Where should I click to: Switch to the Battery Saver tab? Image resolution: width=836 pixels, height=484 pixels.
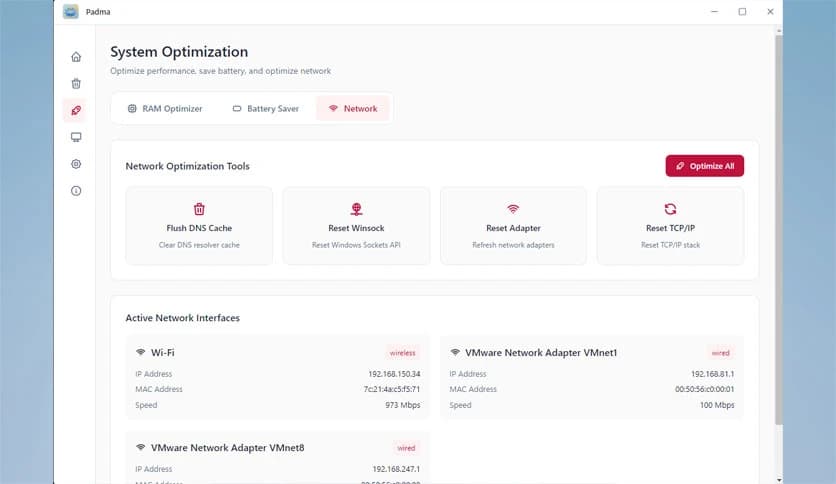point(265,108)
